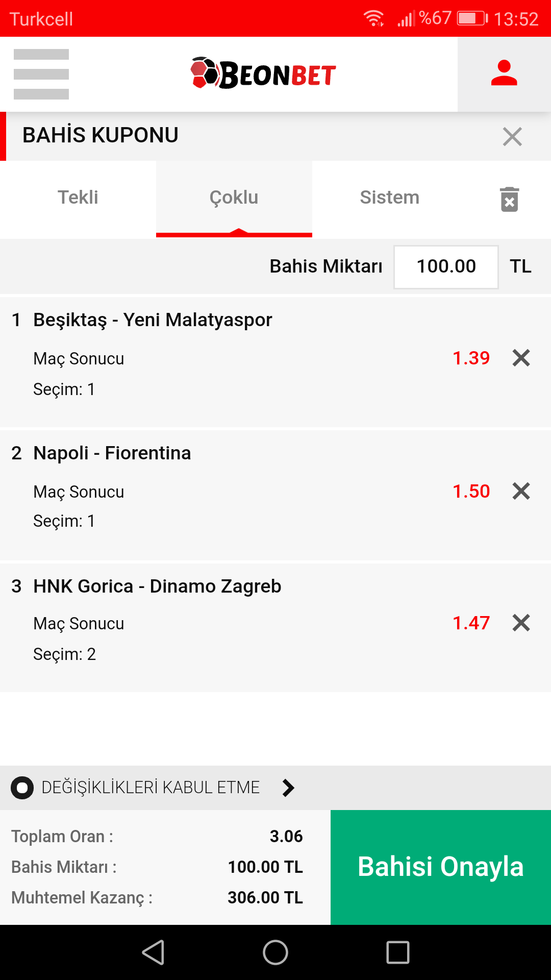Remove HNK Gorica - Dinamo Zagreb bet

521,623
